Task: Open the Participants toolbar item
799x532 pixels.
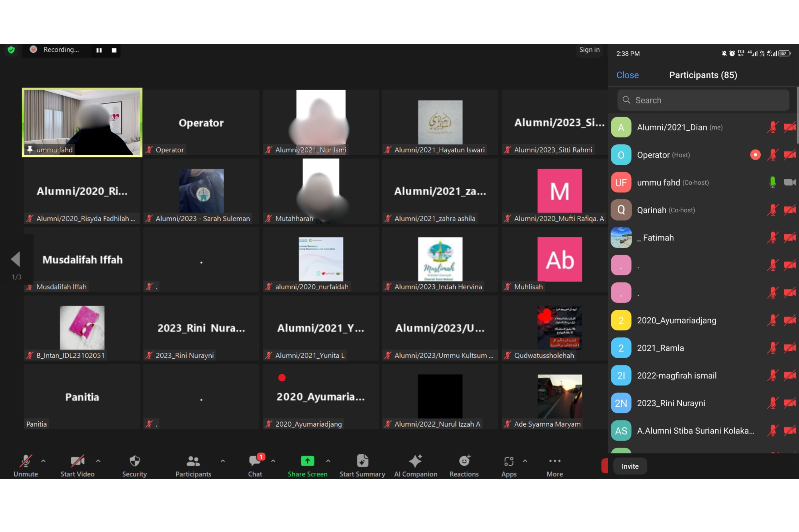Action: (193, 462)
